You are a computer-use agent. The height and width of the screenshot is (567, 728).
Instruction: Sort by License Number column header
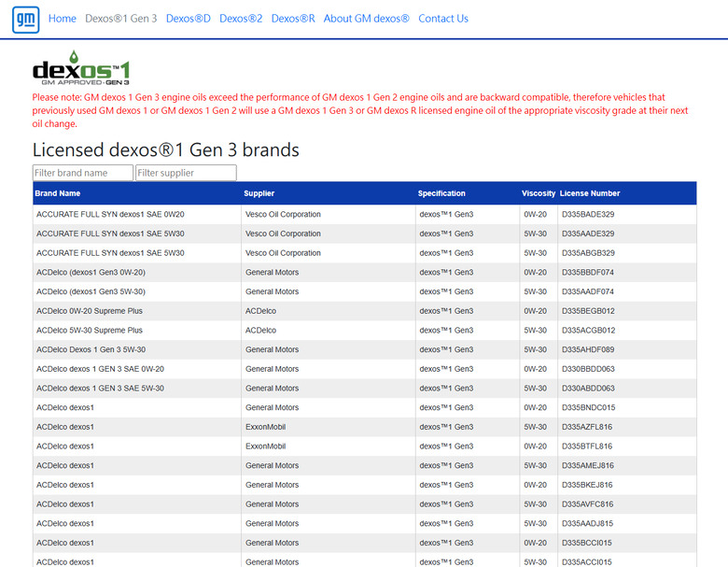pos(590,193)
